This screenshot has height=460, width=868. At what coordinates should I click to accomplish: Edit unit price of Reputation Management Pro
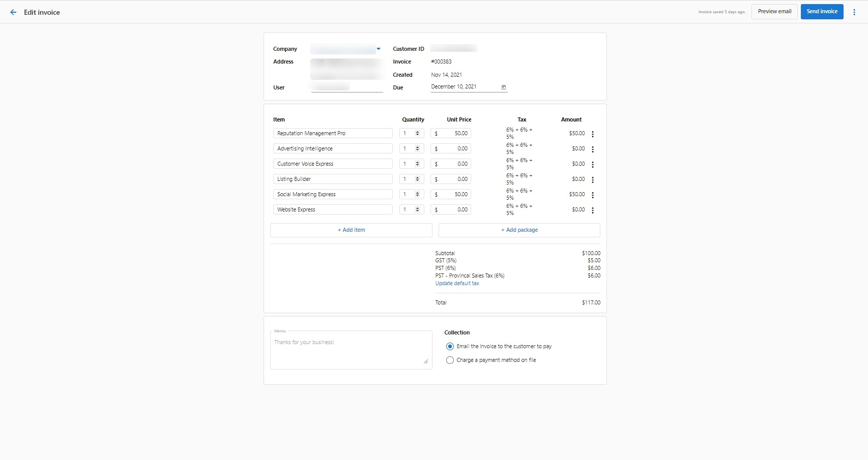[x=451, y=133]
